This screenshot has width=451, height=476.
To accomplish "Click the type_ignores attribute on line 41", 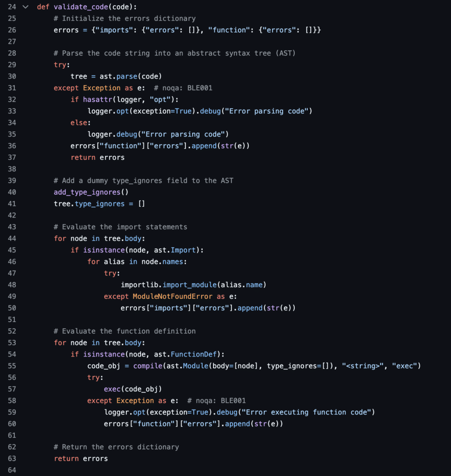I will click(99, 204).
